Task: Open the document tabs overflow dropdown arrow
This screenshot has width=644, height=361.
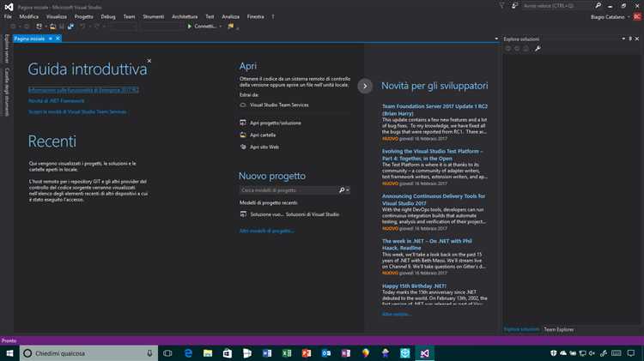Action: point(496,39)
